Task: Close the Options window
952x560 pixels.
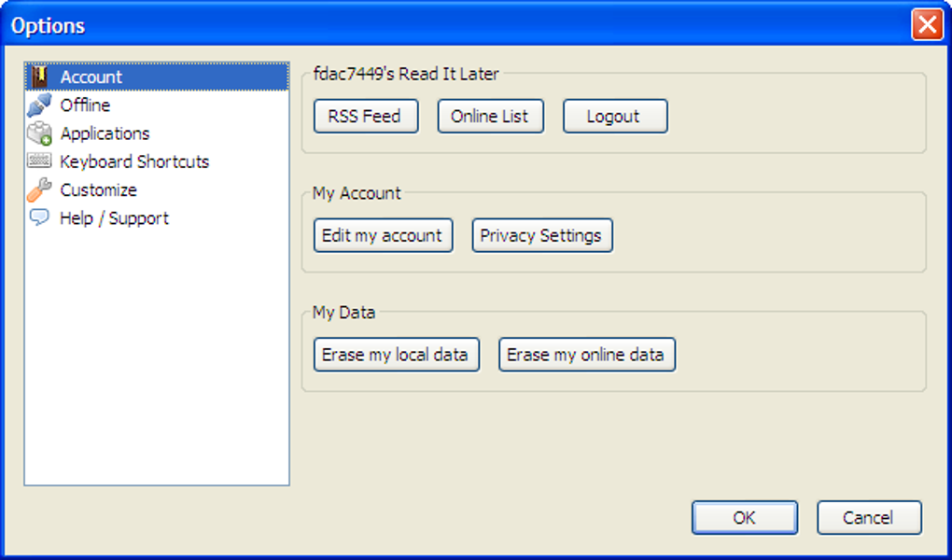Action: click(927, 25)
